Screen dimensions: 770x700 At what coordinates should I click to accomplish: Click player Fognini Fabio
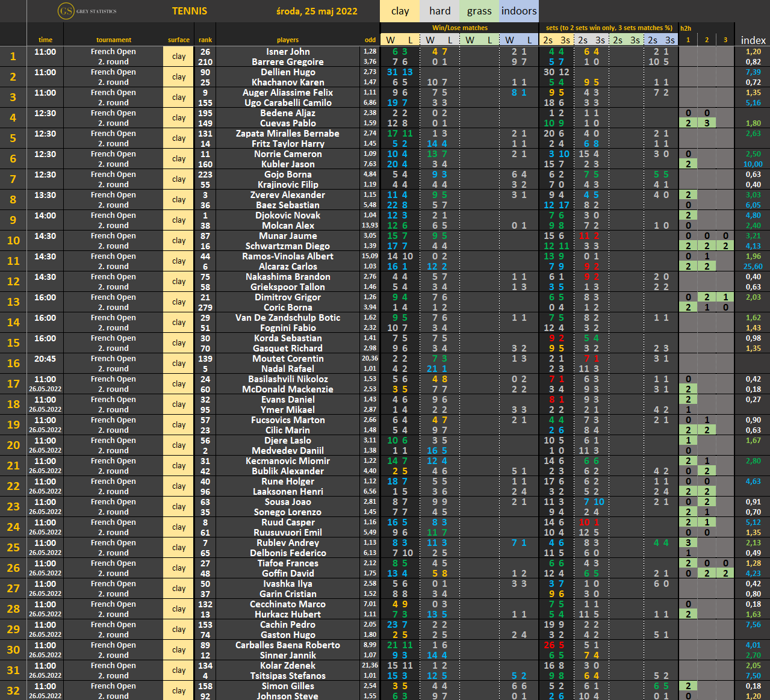(x=288, y=328)
